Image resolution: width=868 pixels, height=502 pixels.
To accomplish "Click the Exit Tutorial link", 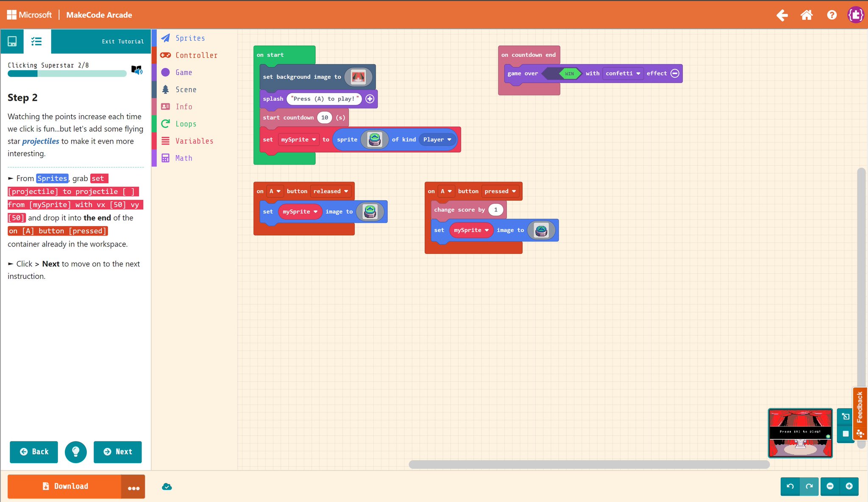I will coord(122,42).
